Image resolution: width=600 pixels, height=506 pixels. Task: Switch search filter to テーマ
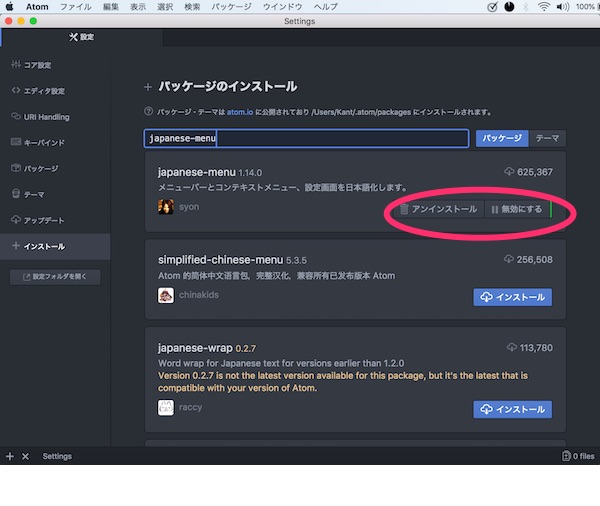[547, 138]
